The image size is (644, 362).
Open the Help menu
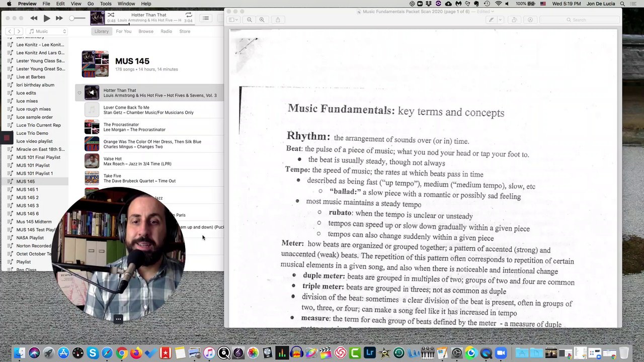click(146, 4)
